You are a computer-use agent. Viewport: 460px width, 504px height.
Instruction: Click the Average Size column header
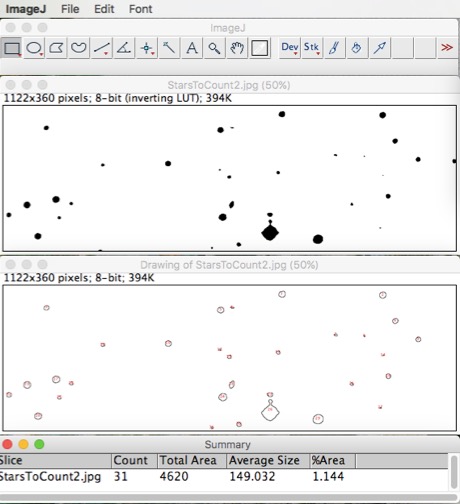point(268,461)
